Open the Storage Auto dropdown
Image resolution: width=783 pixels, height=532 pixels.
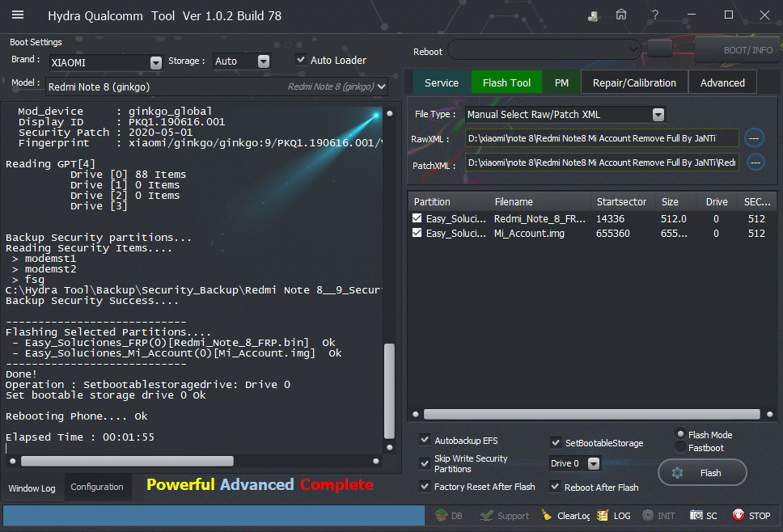[x=264, y=61]
